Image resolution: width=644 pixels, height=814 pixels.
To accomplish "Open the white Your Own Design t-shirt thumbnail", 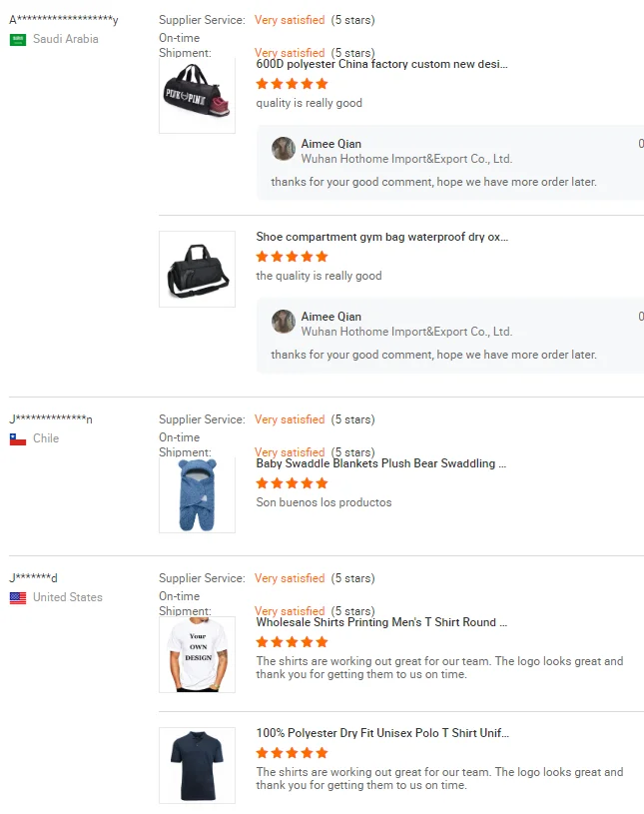I will pos(197,654).
